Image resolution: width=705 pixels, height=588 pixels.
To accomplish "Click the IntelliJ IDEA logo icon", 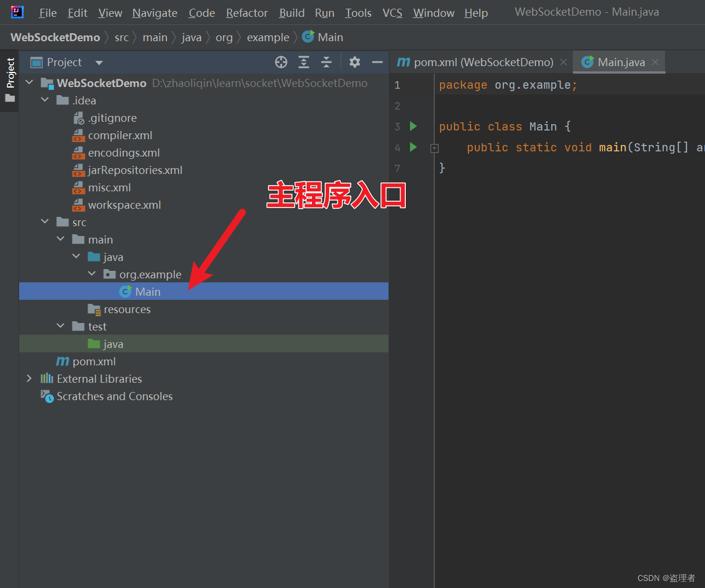I will [x=17, y=12].
